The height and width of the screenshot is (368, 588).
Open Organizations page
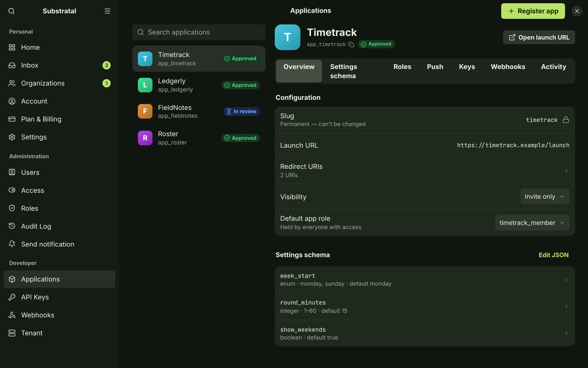pyautogui.click(x=59, y=83)
